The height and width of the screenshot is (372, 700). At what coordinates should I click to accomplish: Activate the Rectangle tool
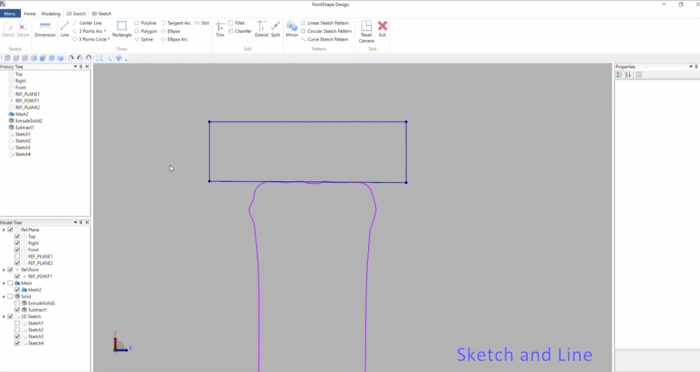pos(121,29)
